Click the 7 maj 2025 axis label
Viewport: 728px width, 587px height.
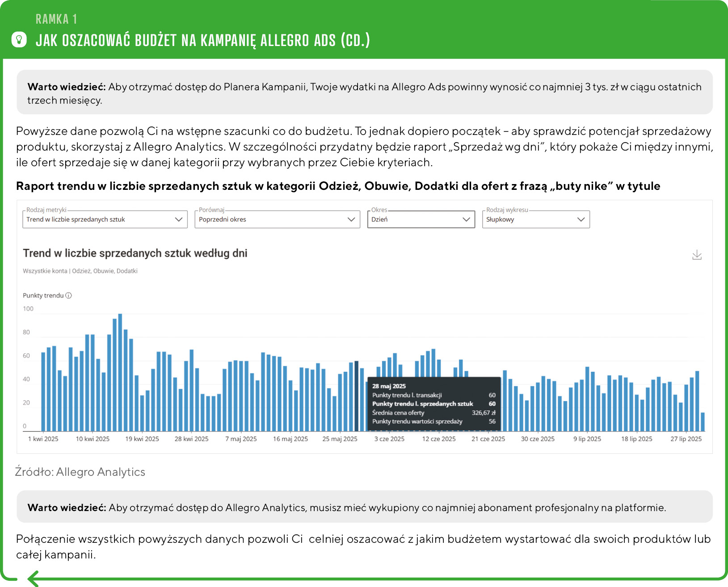click(241, 439)
